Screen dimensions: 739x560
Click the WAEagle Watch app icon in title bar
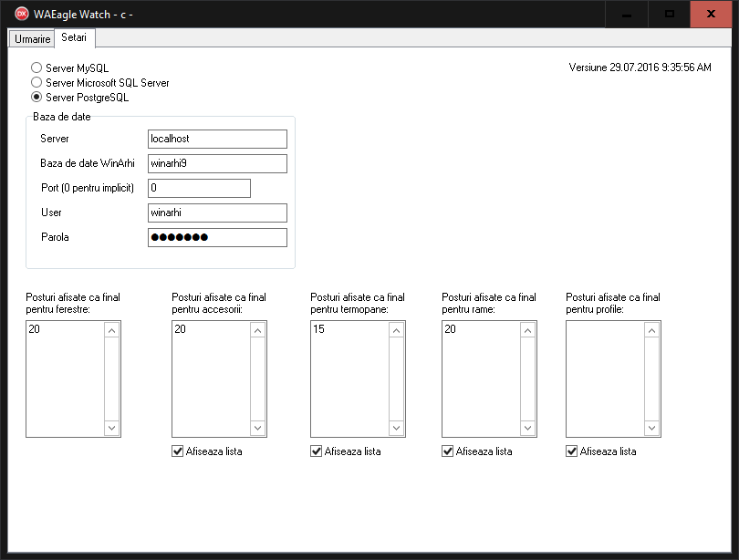[22, 14]
